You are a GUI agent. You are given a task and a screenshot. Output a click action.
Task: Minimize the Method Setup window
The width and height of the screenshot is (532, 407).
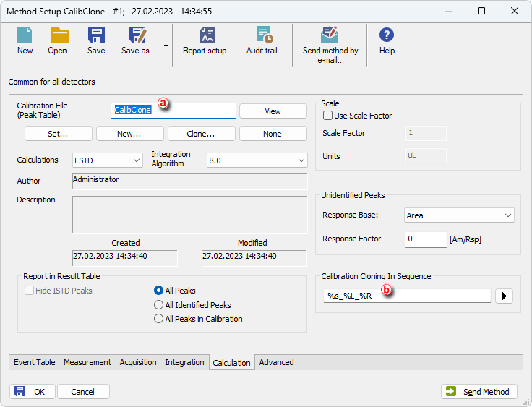(x=449, y=11)
